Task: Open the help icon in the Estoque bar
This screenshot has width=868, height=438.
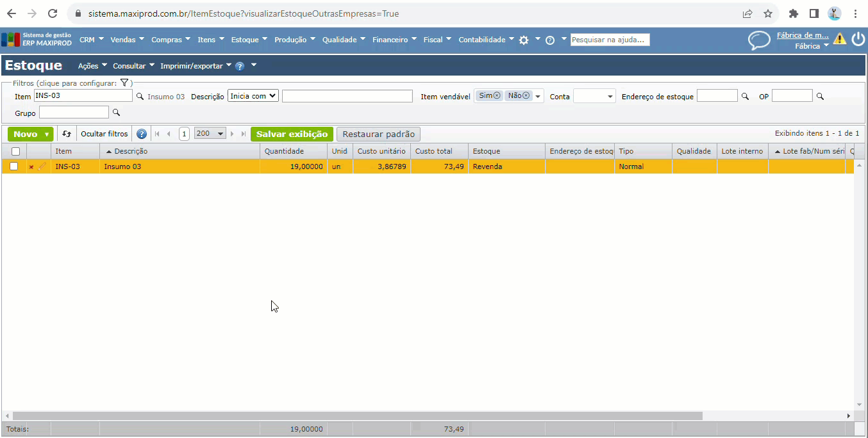Action: click(x=240, y=66)
